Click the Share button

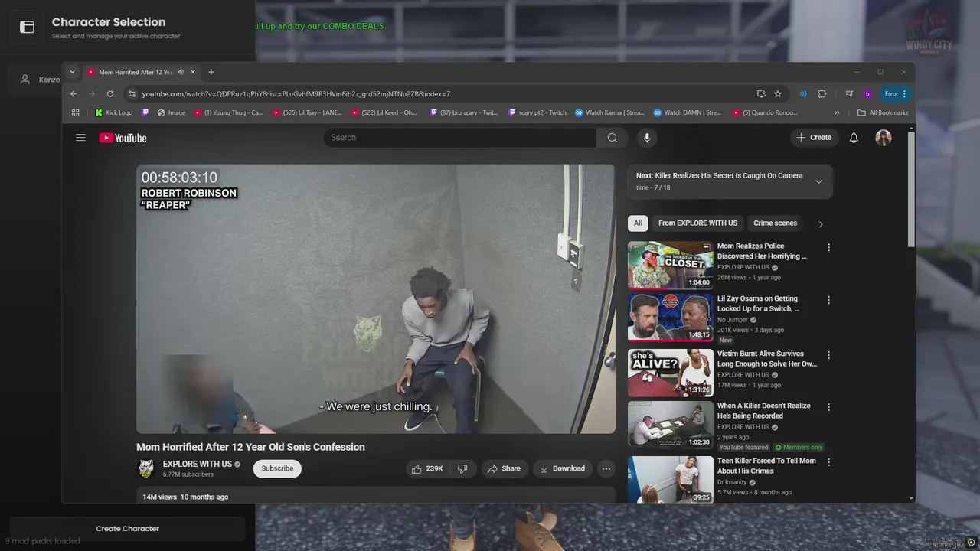point(504,468)
